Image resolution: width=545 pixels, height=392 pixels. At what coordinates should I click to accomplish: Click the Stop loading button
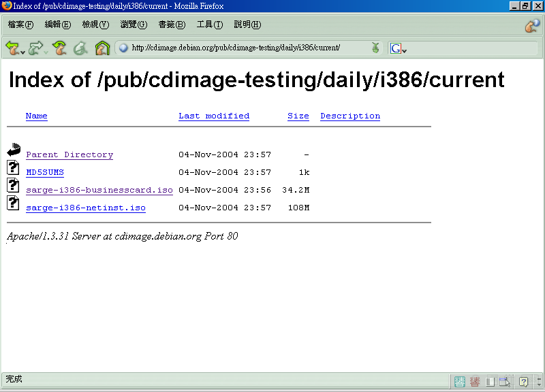tap(80, 48)
